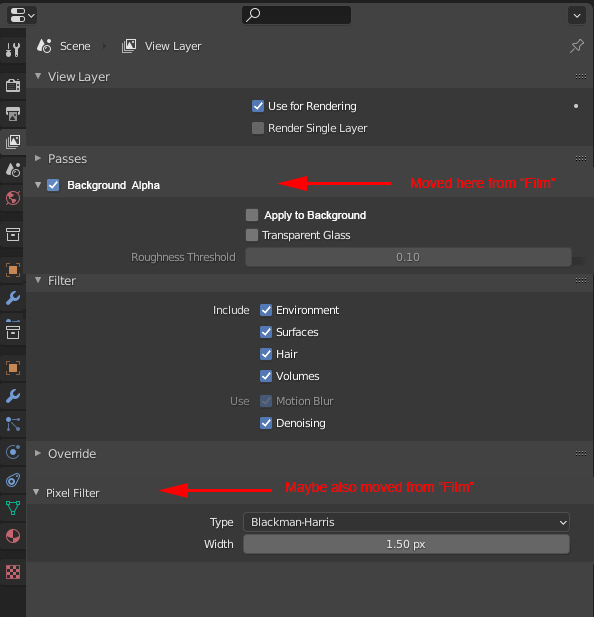Adjust the Pixel Filter Width field
This screenshot has width=594, height=617.
[x=406, y=544]
